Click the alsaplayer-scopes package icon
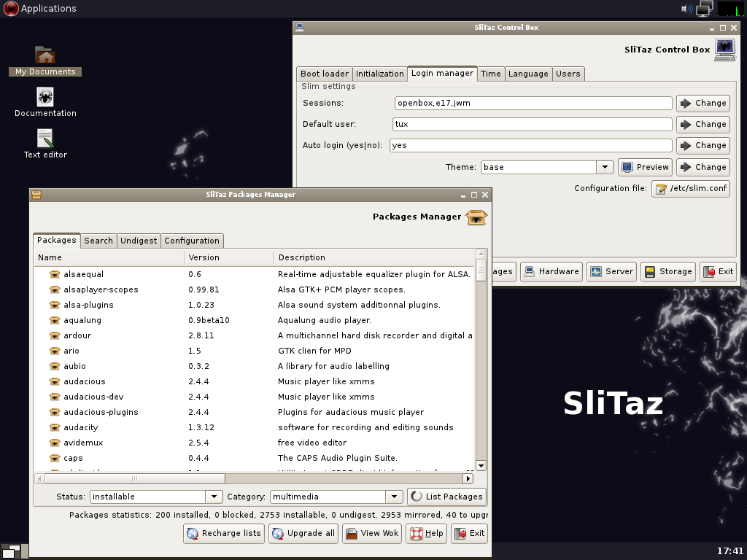The height and width of the screenshot is (560, 747). [x=55, y=289]
